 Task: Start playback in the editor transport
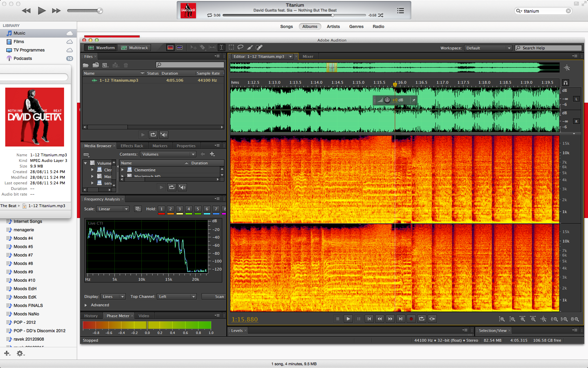pos(348,319)
